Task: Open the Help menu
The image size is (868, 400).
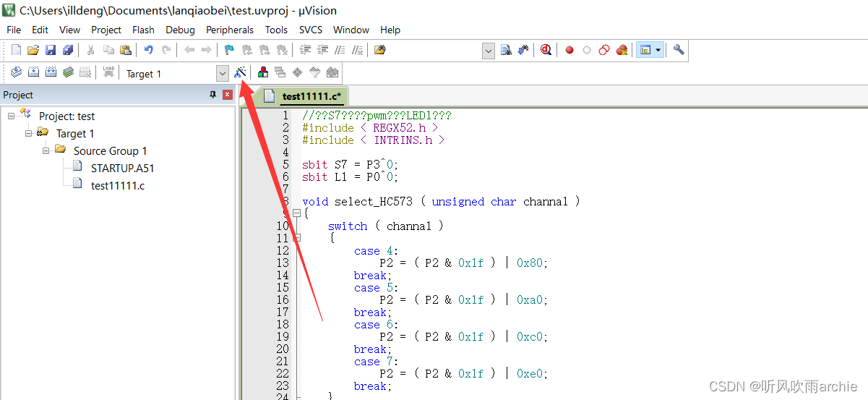Action: (390, 30)
